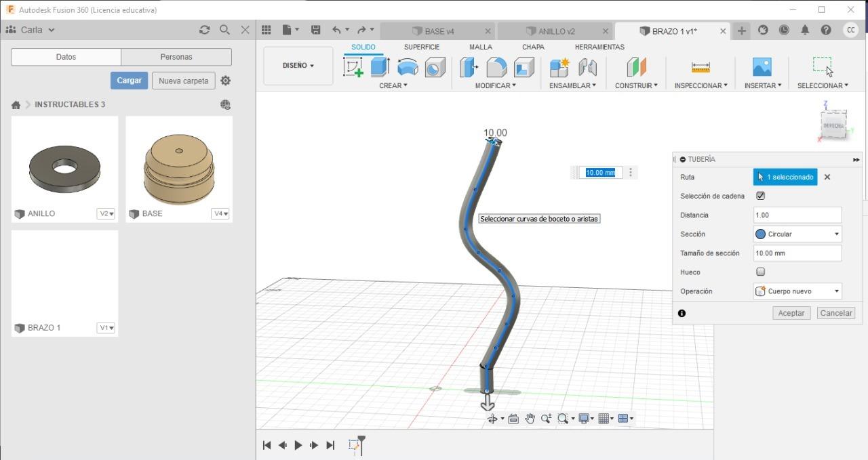The height and width of the screenshot is (460, 868).
Task: Open the CC user account menu
Action: click(850, 30)
